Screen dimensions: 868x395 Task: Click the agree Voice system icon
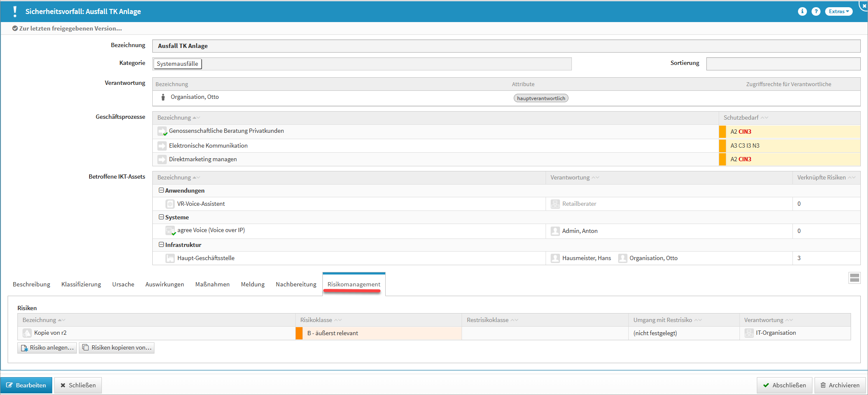(170, 231)
